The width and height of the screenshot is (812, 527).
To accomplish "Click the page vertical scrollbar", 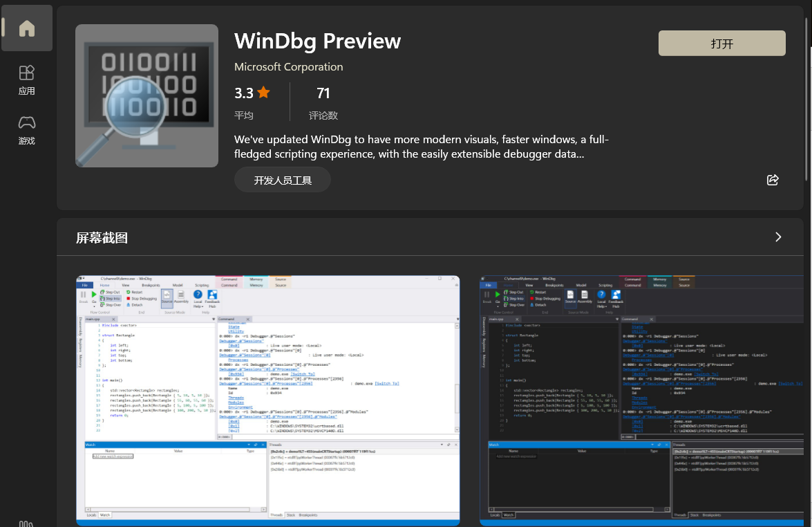I will click(x=807, y=98).
